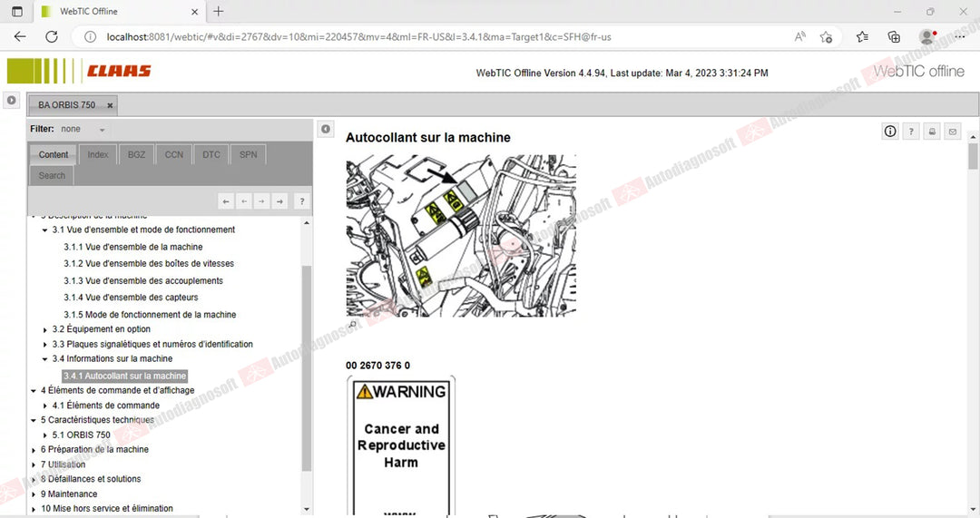Image resolution: width=980 pixels, height=518 pixels.
Task: Click the Cancer and Reproductive Harm warning label
Action: click(401, 446)
